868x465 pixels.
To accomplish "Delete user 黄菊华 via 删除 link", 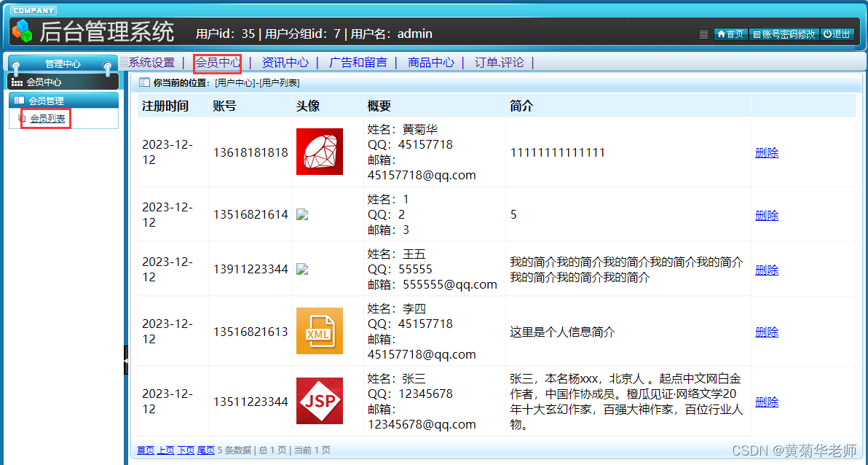I will tap(767, 152).
